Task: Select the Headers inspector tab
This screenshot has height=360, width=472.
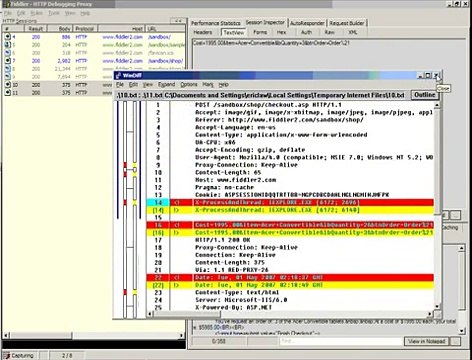Action: coord(203,32)
